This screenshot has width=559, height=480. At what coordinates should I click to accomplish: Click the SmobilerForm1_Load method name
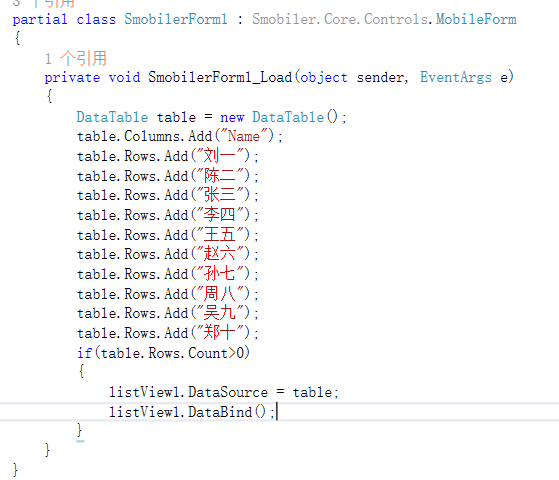220,77
